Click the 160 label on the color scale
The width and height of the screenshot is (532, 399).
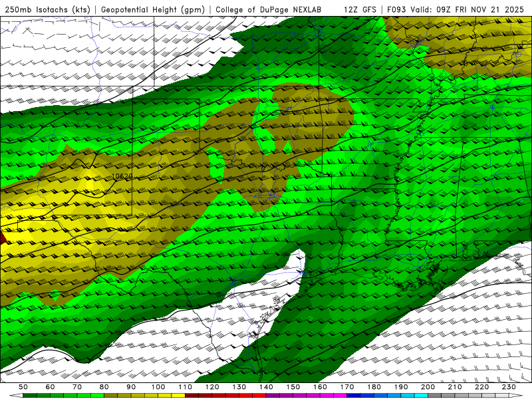[x=320, y=387]
